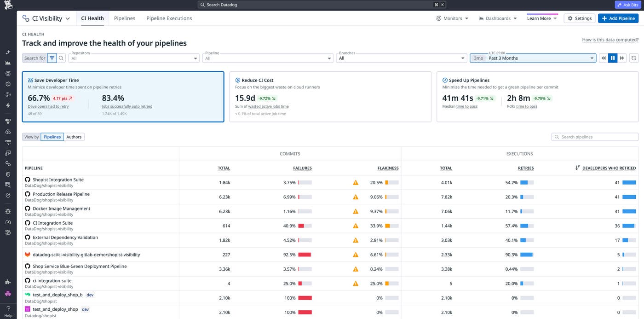
Task: Click the test_and_deploy_shop_b pipeline icon
Action: tap(28, 295)
